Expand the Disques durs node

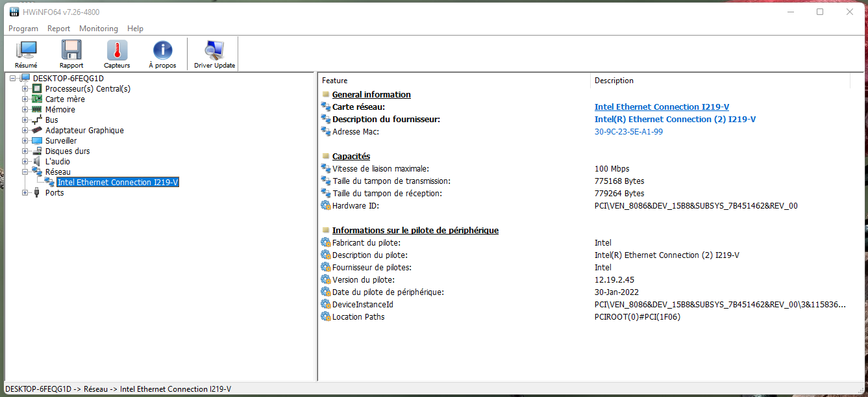(25, 151)
